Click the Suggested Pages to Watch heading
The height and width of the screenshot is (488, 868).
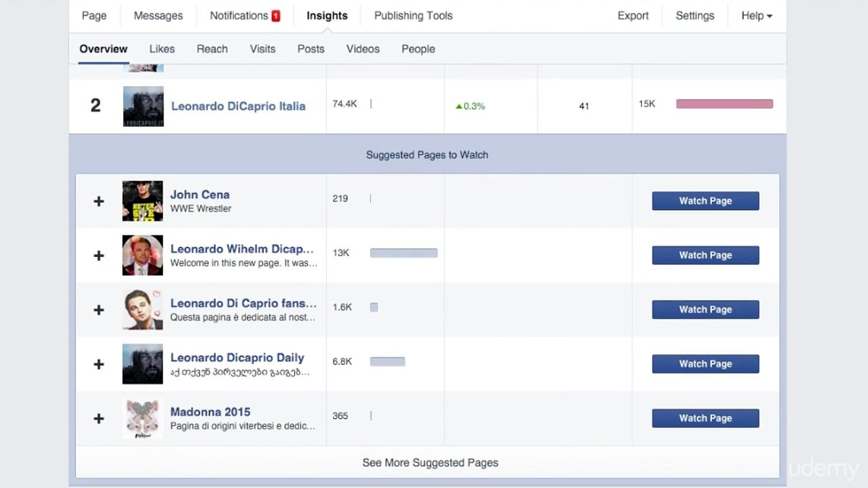pos(427,155)
